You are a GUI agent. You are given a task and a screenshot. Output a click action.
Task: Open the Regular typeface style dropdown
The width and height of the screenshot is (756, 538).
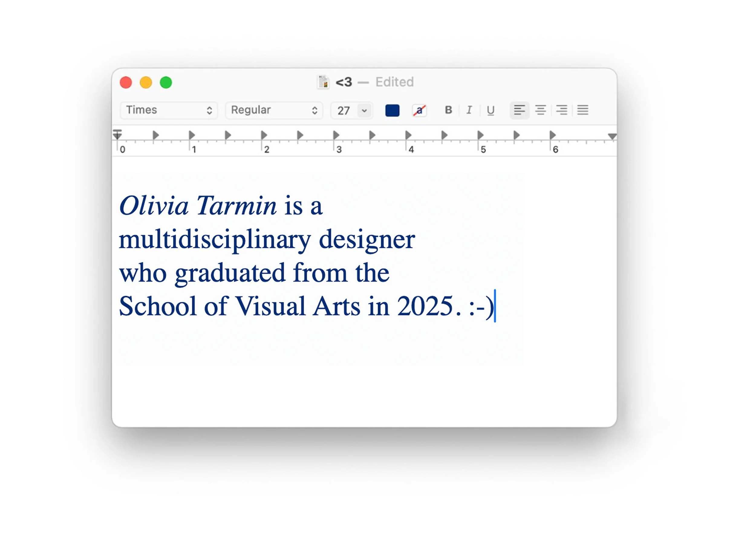coord(274,110)
